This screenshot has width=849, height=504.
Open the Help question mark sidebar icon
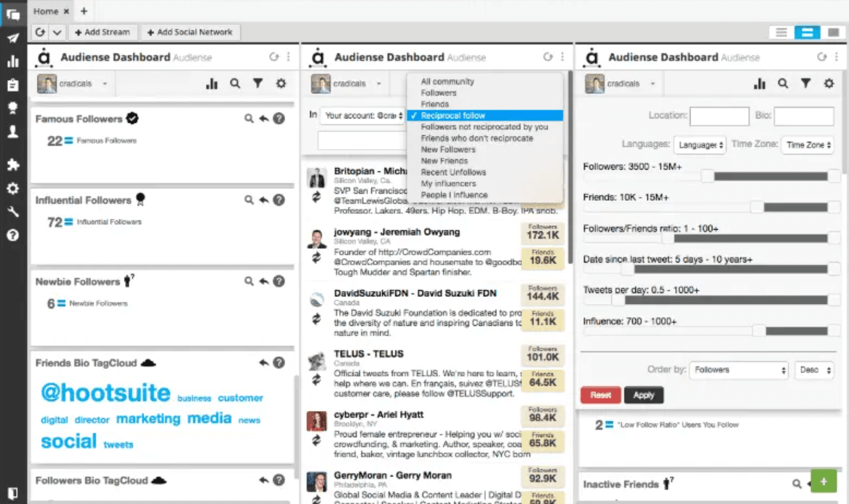point(13,235)
